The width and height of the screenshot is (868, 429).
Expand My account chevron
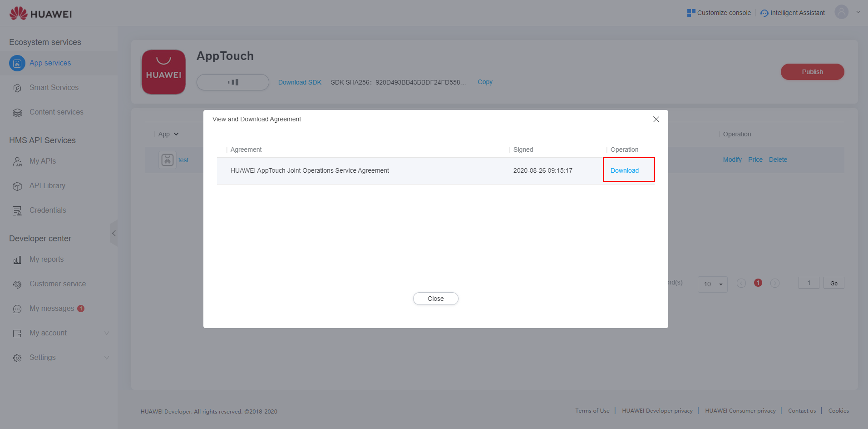tap(107, 333)
